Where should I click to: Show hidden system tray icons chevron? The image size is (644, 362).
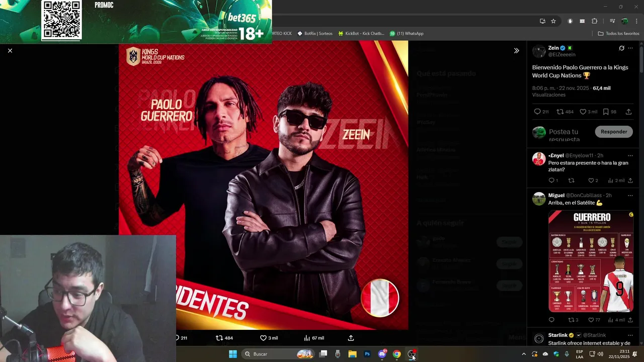[x=524, y=354]
